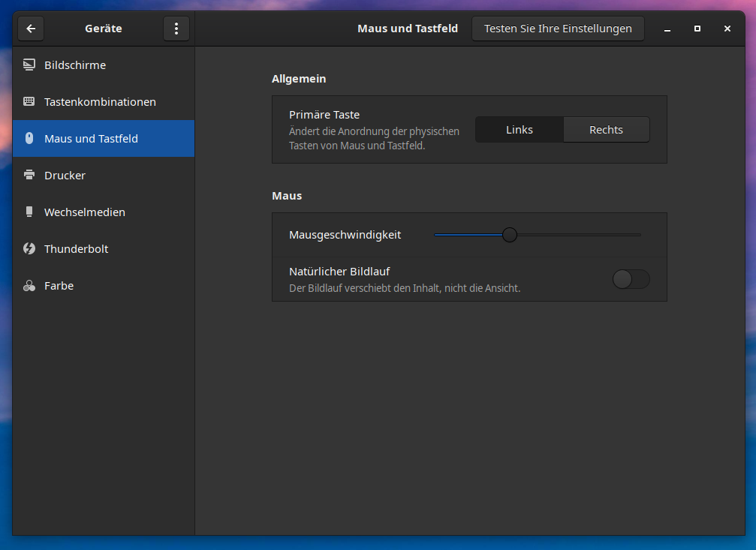Maximize the settings window
The image size is (756, 550).
tap(697, 29)
